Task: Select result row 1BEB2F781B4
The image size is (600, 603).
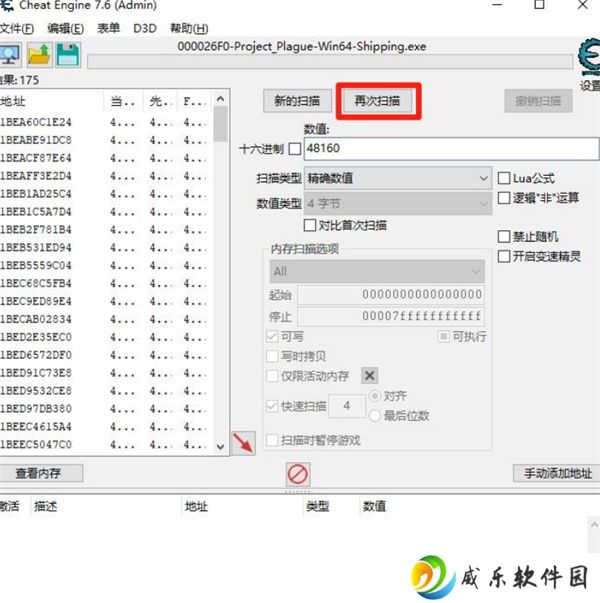Action: coord(106,230)
